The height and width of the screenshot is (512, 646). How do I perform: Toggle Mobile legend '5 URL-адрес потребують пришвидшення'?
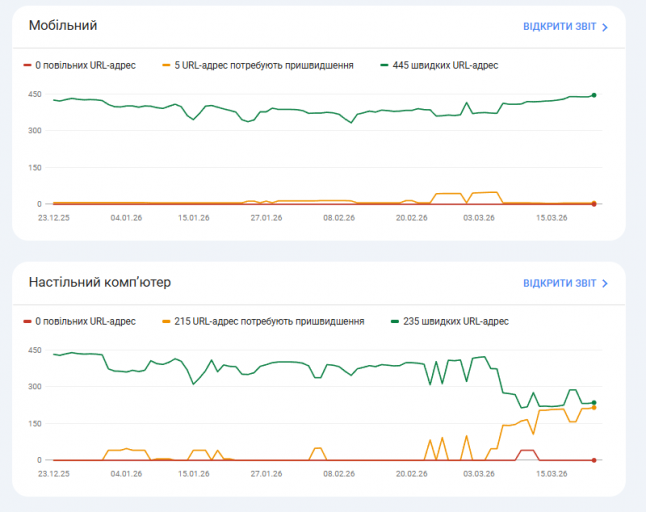[x=264, y=65]
